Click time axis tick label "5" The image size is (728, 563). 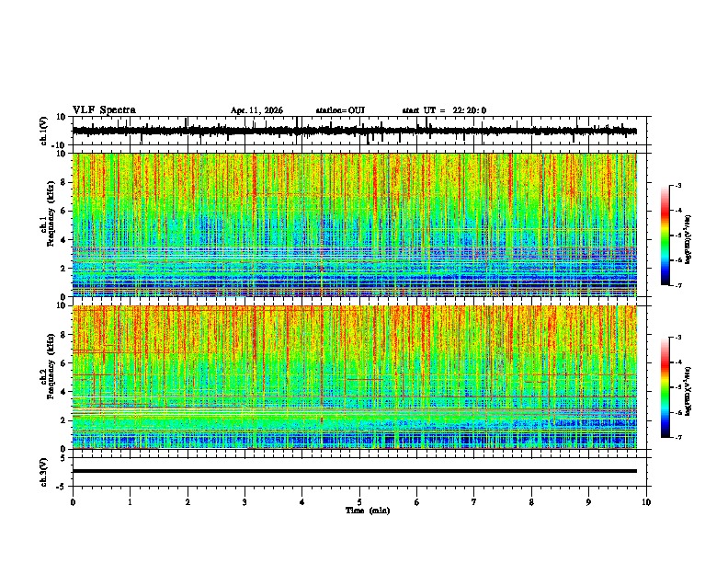(359, 502)
